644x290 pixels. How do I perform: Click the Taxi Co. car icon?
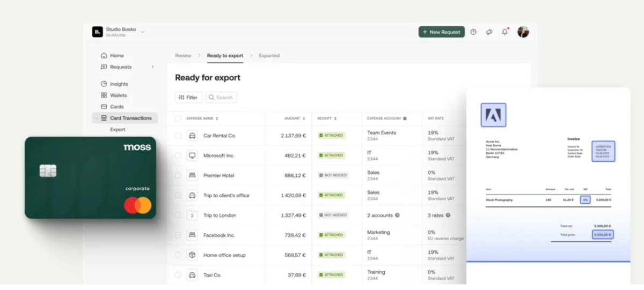click(x=192, y=275)
